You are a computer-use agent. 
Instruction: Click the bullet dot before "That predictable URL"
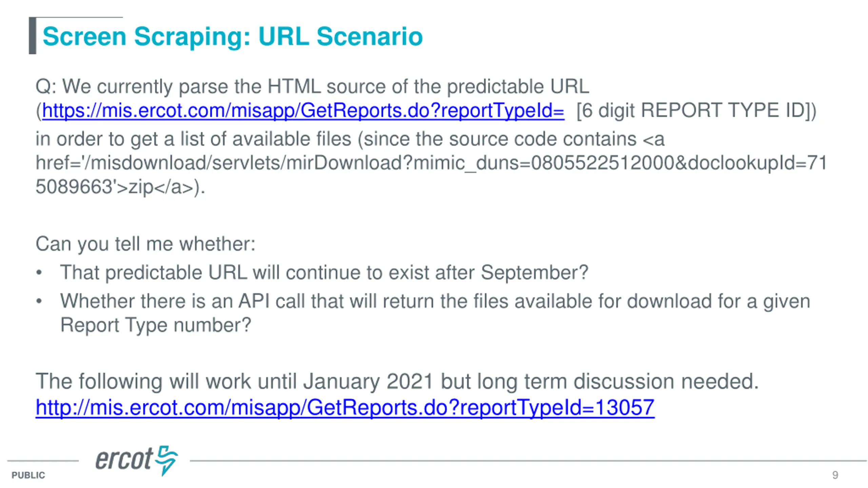tap(39, 272)
